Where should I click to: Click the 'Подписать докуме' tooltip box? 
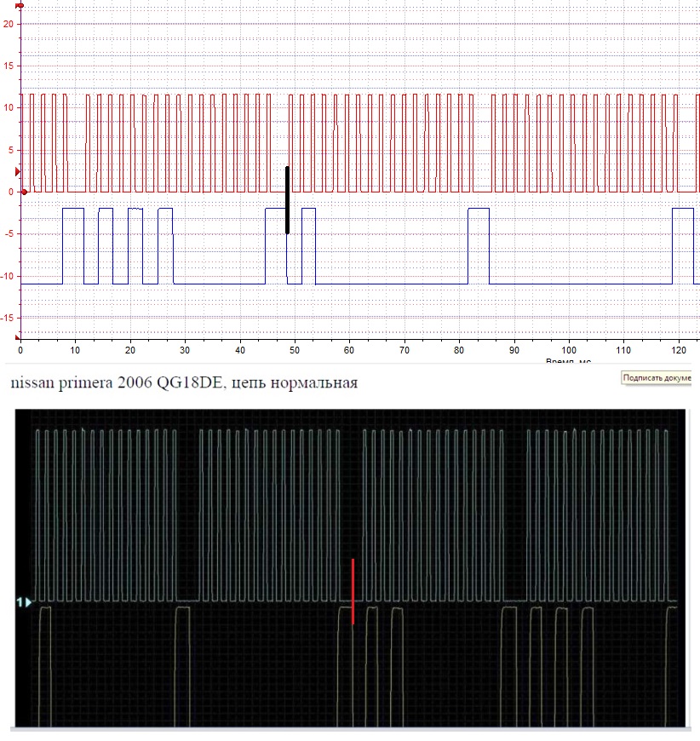pos(657,378)
